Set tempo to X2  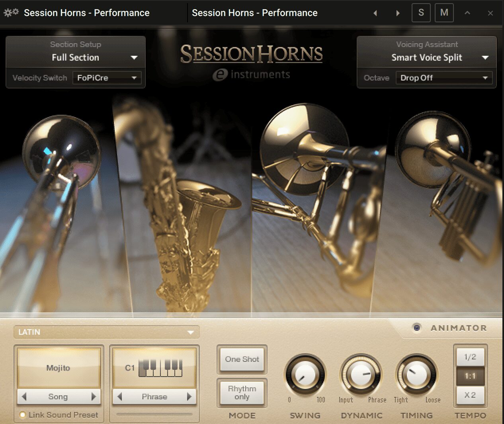470,395
